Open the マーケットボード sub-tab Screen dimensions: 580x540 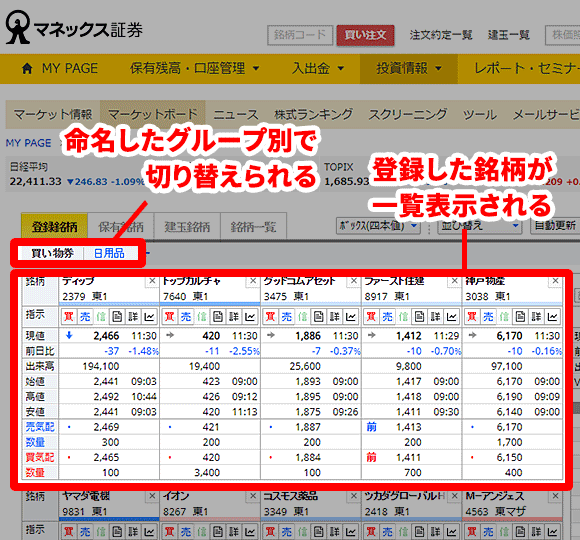point(153,114)
